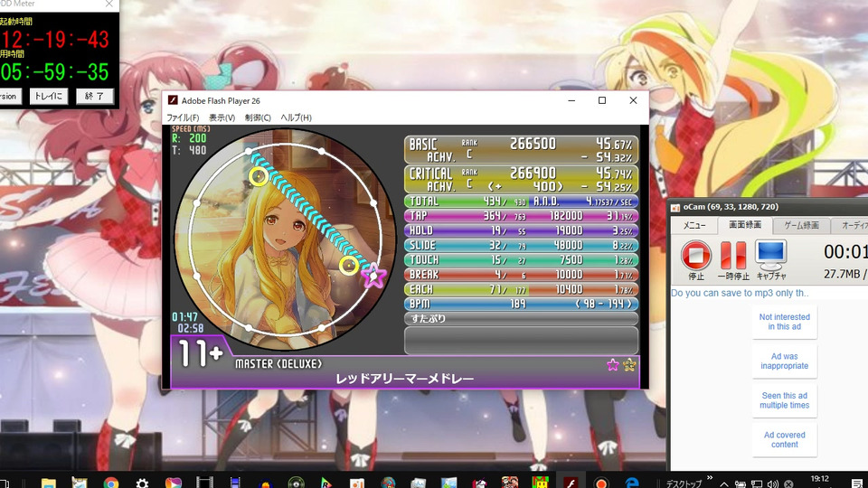Click the すたぷり label row
Viewport: 868px width, 488px height.
pyautogui.click(x=521, y=319)
